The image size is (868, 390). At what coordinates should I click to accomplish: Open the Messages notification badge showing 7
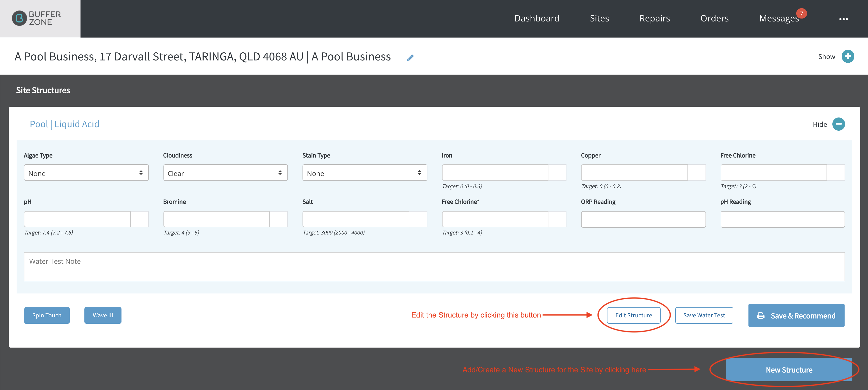(801, 13)
